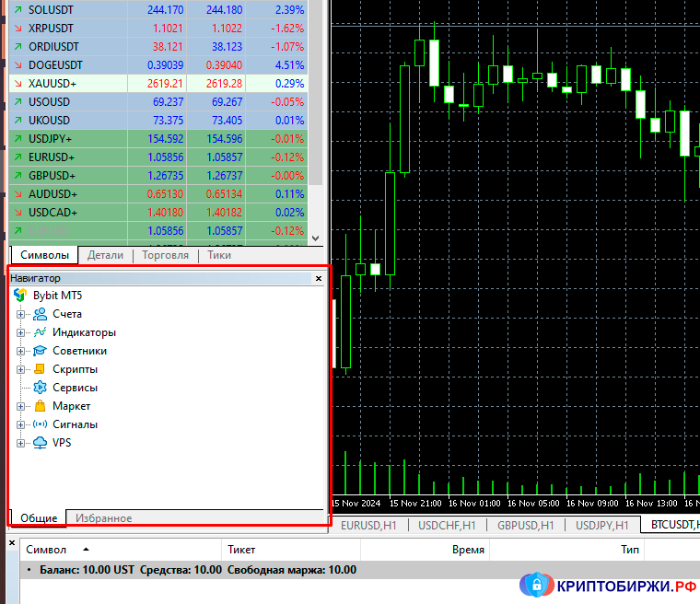Click SOLUSDT bid price 244.170

pos(165,10)
